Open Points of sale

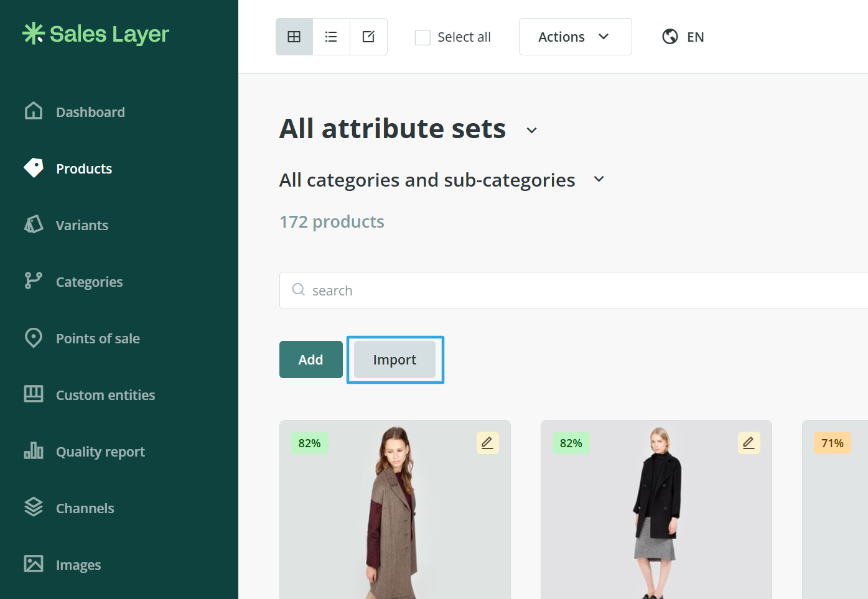click(x=98, y=338)
